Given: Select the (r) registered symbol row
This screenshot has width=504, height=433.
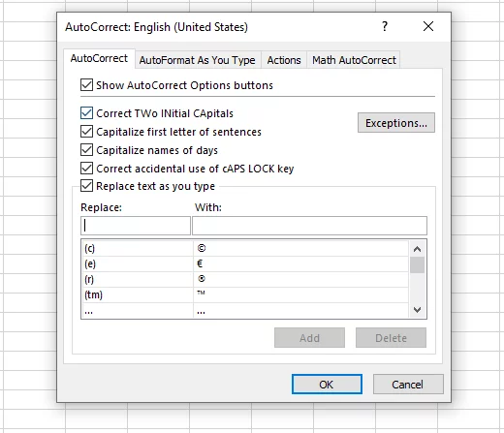Looking at the screenshot, I should point(245,279).
